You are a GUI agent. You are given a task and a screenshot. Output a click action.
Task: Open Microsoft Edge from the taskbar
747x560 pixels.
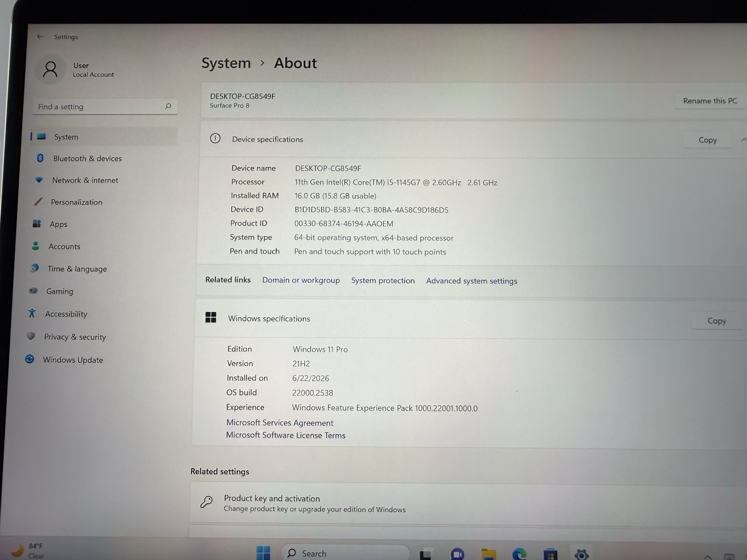click(519, 554)
